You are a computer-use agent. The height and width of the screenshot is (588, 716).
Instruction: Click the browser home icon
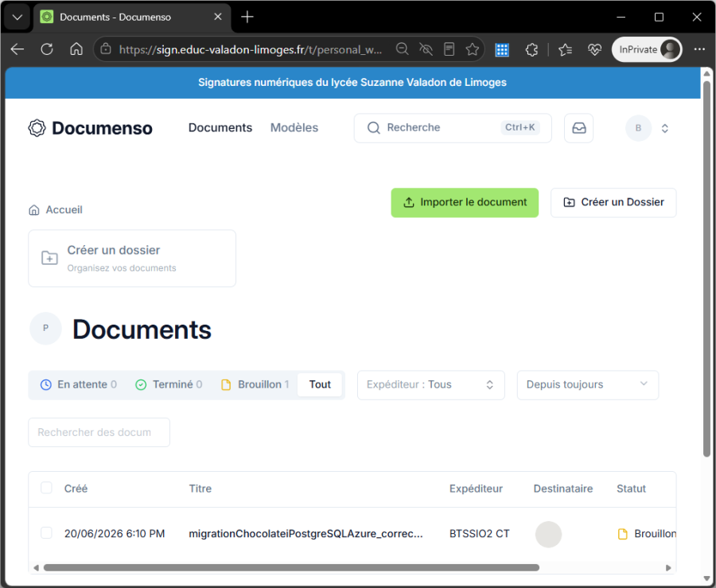(x=76, y=49)
